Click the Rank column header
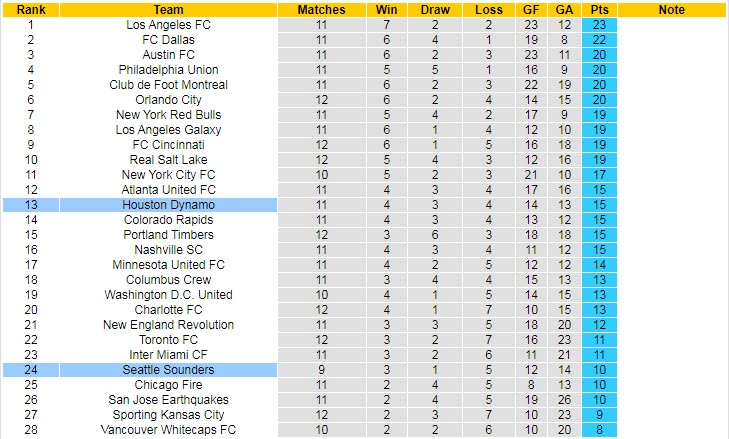Viewport: 729px width, 439px height. 30,9
